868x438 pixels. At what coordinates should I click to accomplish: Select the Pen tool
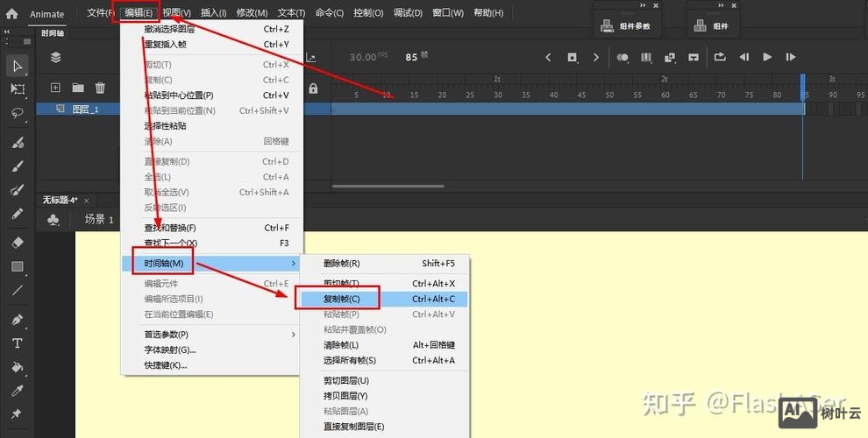(18, 320)
